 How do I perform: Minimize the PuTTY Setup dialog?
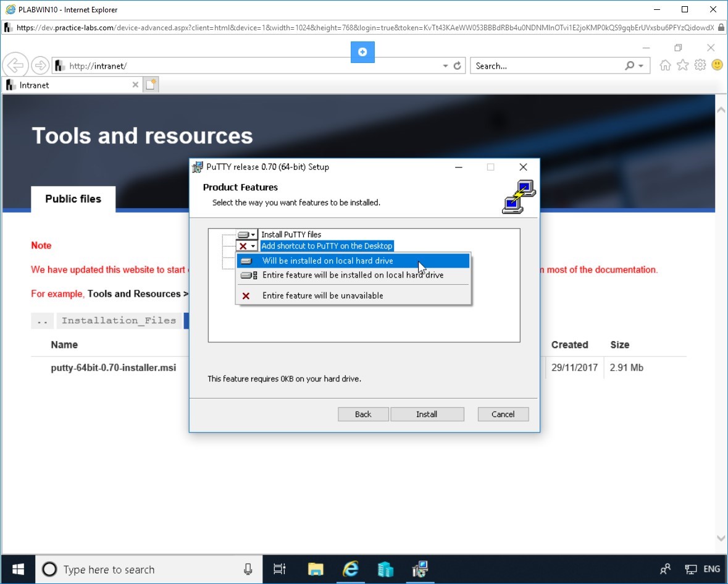point(459,167)
